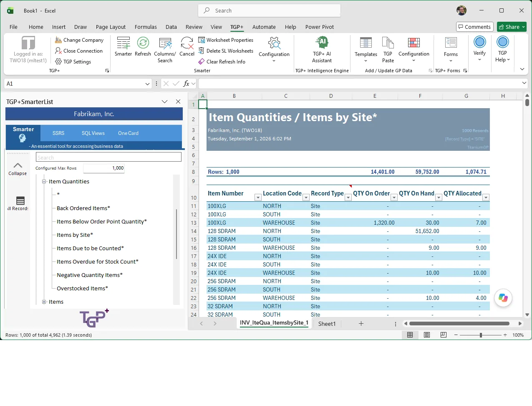Click the zoom out minus button
Screen dimensions: 532x406
[x=456, y=335]
